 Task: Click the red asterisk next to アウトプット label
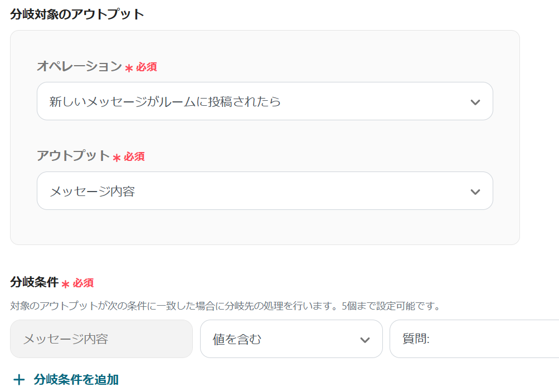pos(116,158)
